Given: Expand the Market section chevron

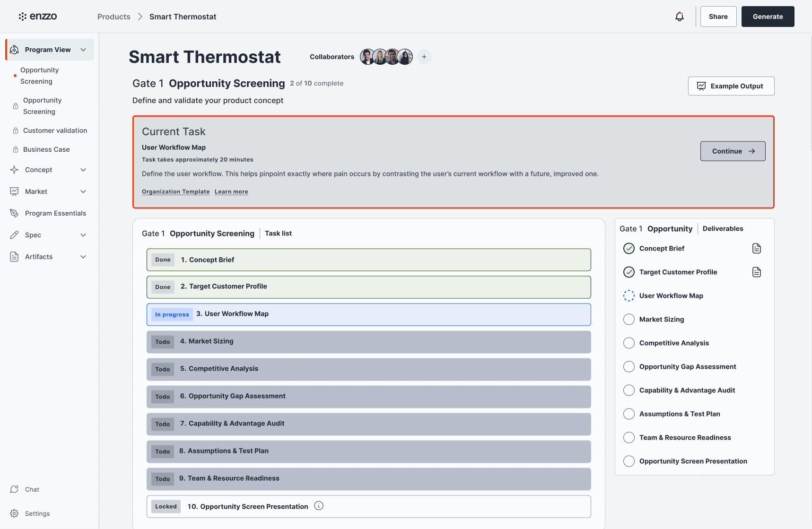Looking at the screenshot, I should pos(83,191).
